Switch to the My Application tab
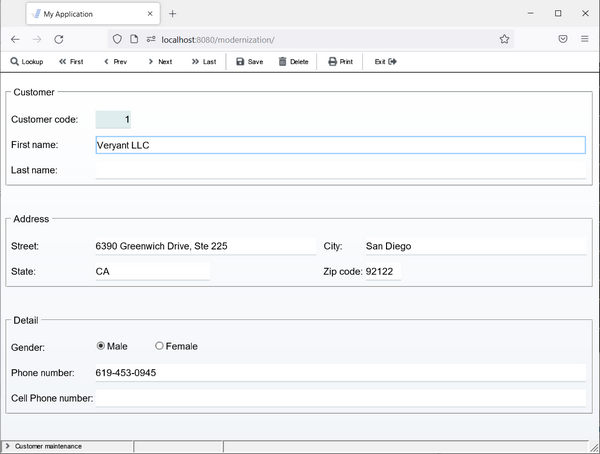This screenshot has height=454, width=600. tap(90, 14)
